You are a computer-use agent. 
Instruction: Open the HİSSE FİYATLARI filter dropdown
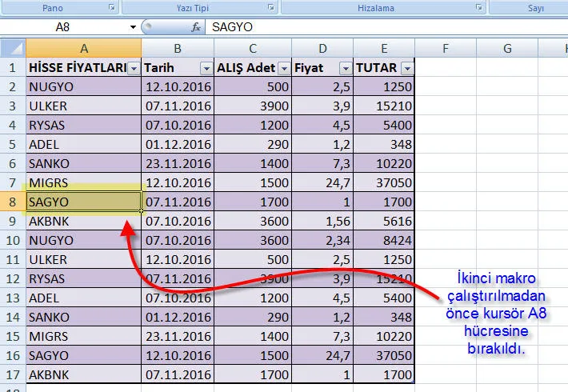pyautogui.click(x=134, y=68)
